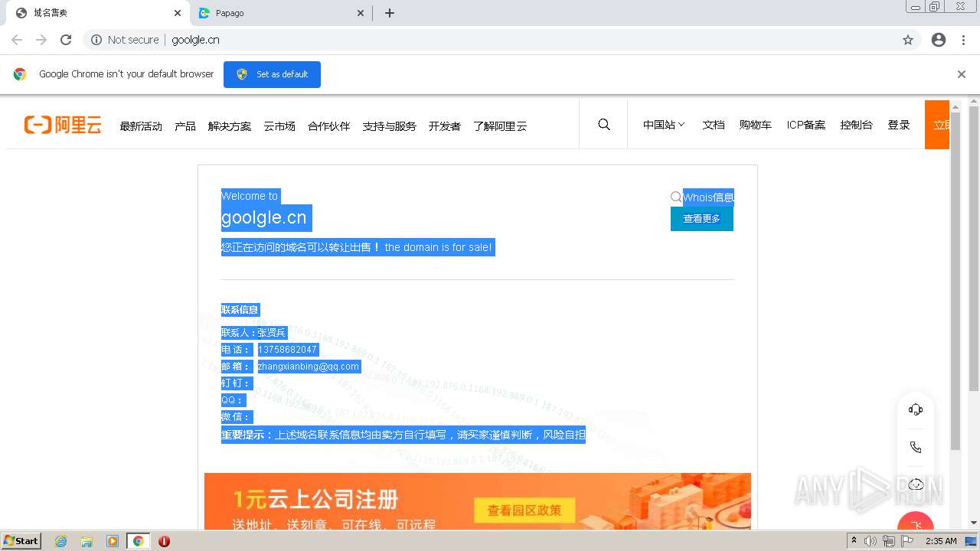Open media player taskbar icon
The height and width of the screenshot is (551, 980).
[113, 541]
